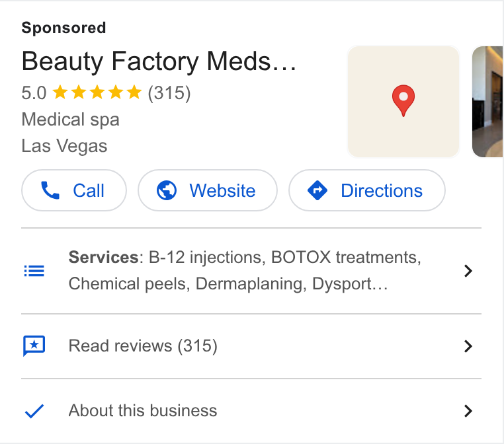Expand About this business chevron
Viewport: 504px width, 444px height.
pyautogui.click(x=468, y=411)
